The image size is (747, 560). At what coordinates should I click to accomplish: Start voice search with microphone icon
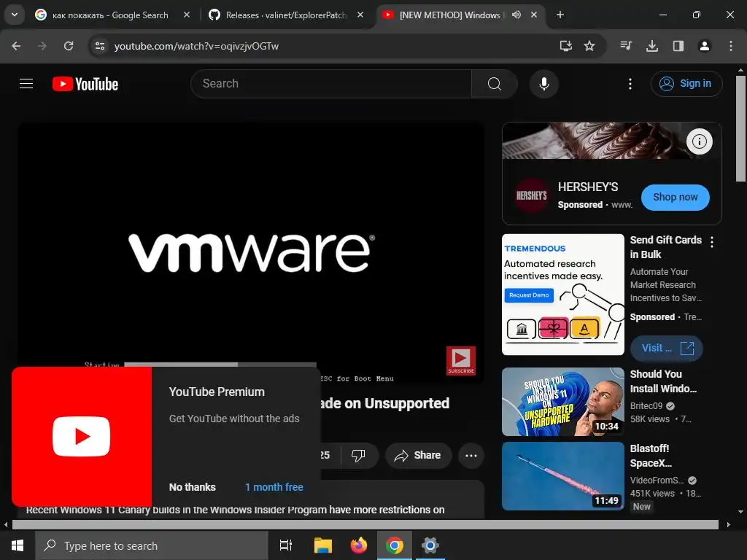tap(543, 84)
